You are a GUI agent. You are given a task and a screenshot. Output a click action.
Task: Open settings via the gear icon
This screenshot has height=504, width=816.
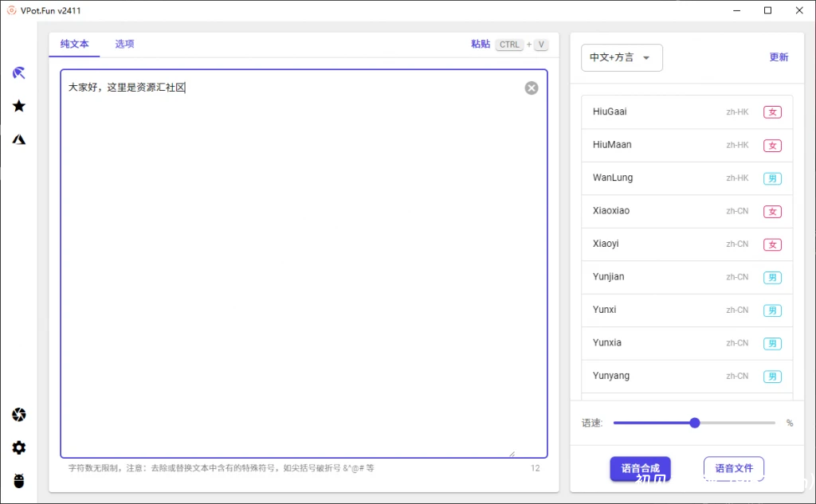click(x=18, y=447)
